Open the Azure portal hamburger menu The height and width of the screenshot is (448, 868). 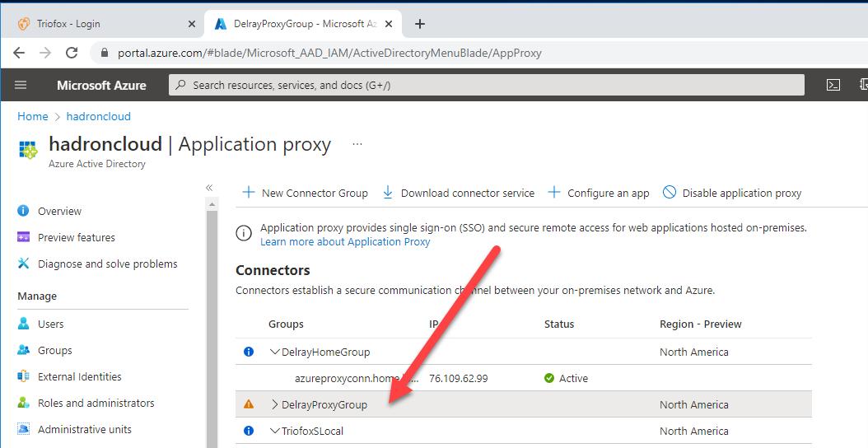click(x=21, y=85)
